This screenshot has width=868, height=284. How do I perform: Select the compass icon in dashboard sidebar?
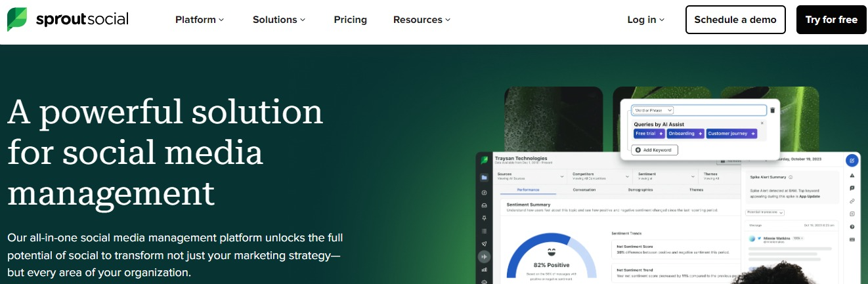[x=484, y=193]
